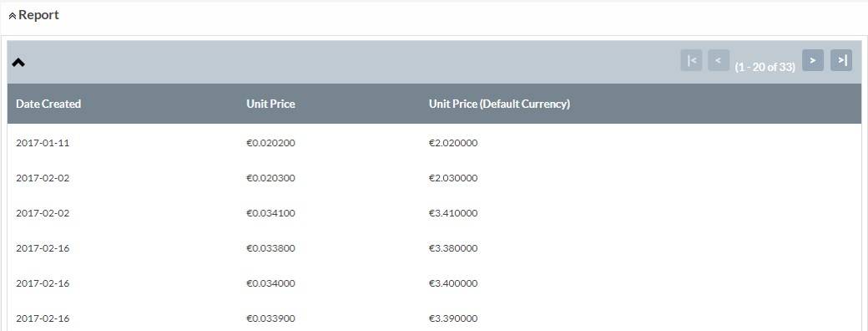Screen dimensions: 868x331
Task: Sort by Unit Price column header
Action: (x=270, y=104)
